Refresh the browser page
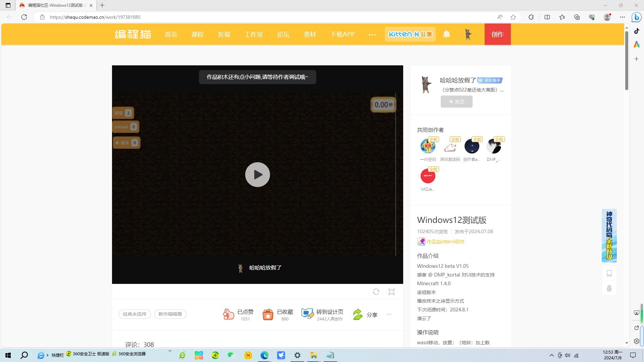The image size is (644, 362). coord(24,17)
